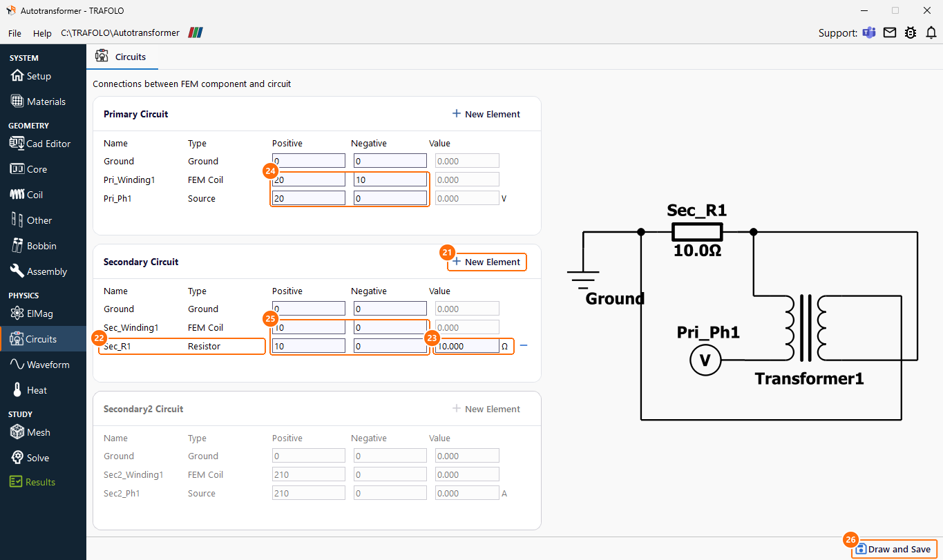
Task: Click the Sec_R1 Positive node field
Action: pos(309,346)
